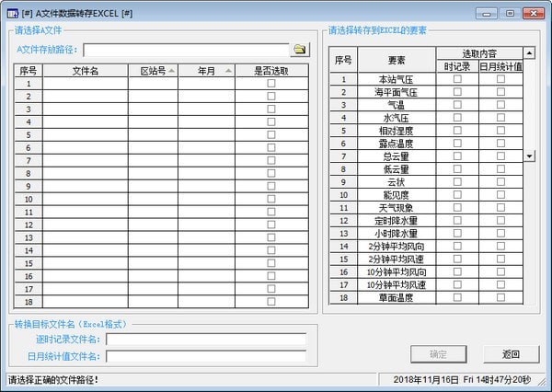552x392 pixels.
Task: Check 是否选取 for file row 2
Action: tap(271, 96)
